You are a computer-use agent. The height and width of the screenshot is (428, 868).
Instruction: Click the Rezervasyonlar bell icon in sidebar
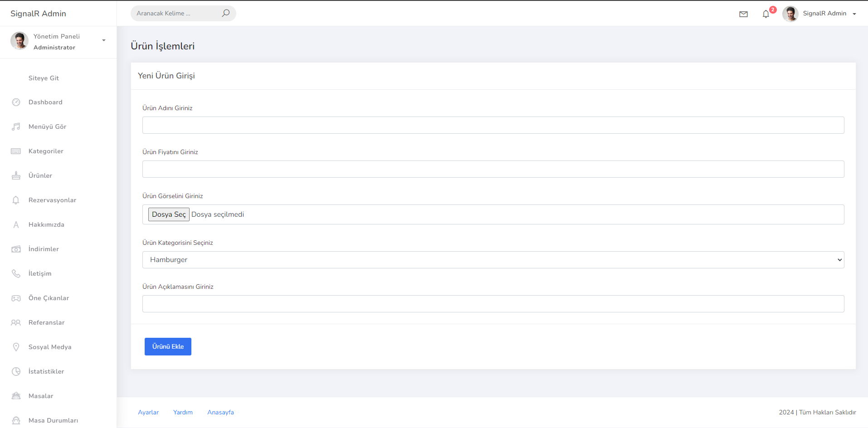(16, 200)
